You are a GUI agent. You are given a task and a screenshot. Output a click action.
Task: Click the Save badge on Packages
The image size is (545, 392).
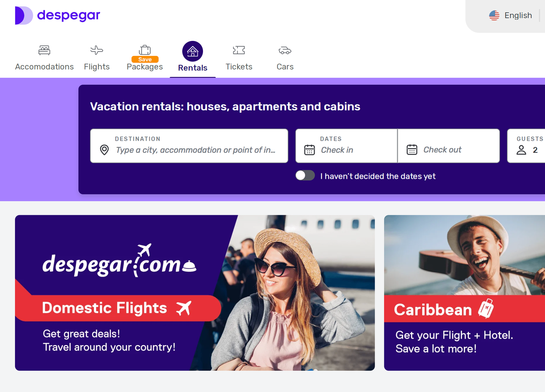click(145, 59)
